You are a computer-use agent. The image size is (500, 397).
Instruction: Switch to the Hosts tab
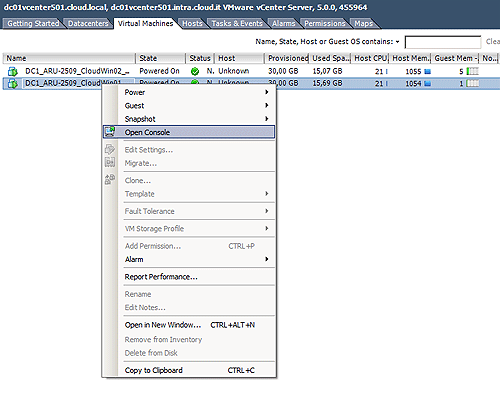click(192, 23)
